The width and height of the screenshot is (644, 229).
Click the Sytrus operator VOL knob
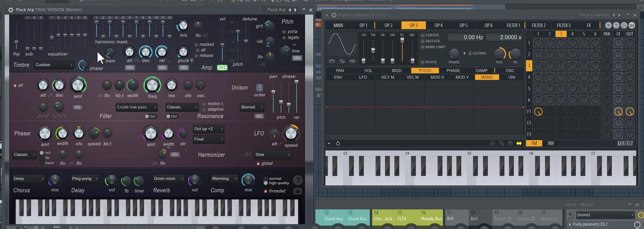click(500, 54)
